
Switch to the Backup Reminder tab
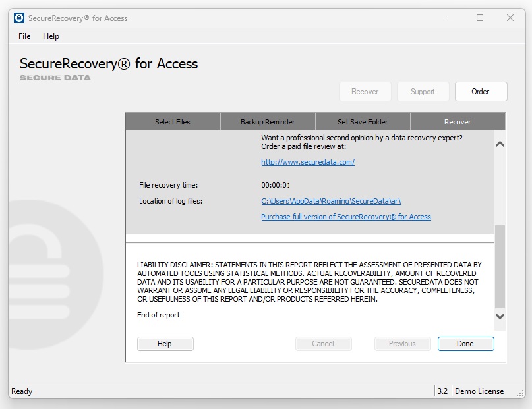coord(267,121)
